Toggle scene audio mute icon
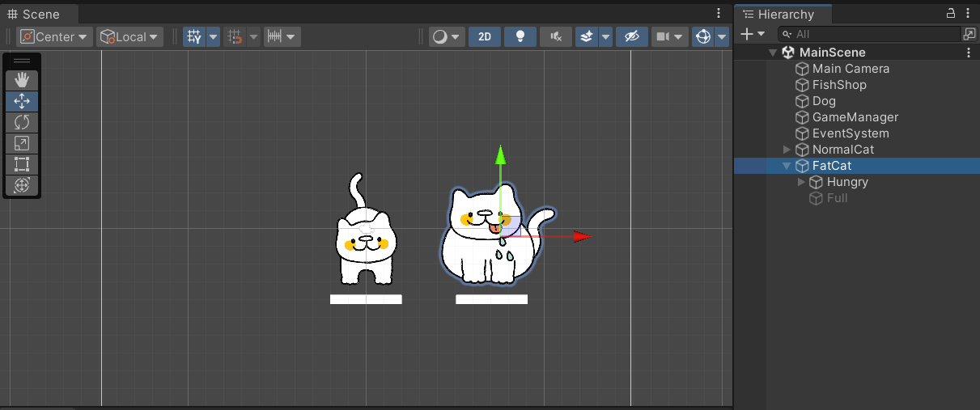980x410 pixels. (555, 36)
